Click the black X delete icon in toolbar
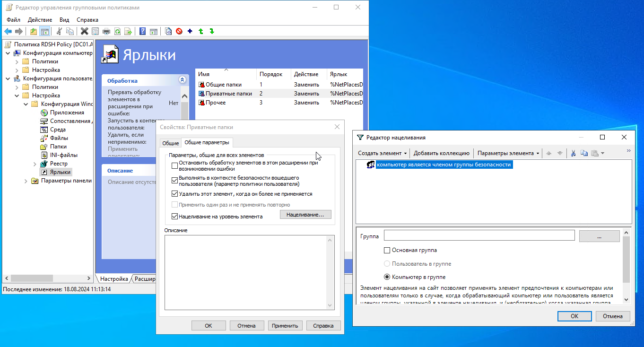 (x=84, y=31)
